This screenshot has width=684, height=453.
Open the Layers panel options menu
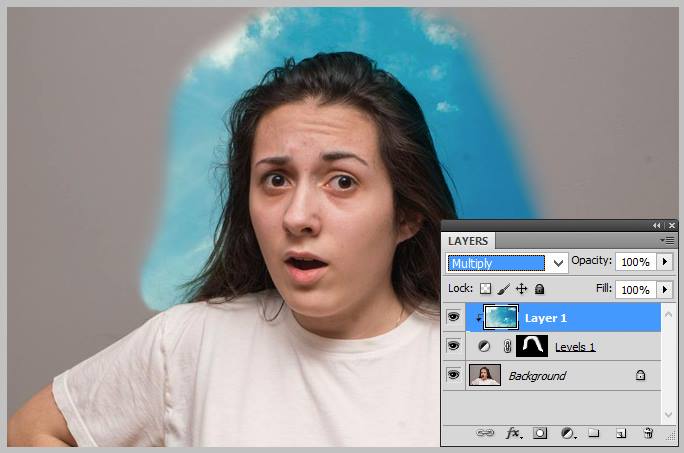667,240
